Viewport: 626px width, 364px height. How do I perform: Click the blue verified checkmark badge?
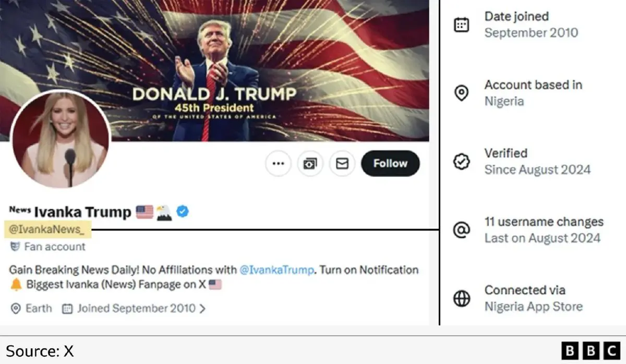click(183, 212)
